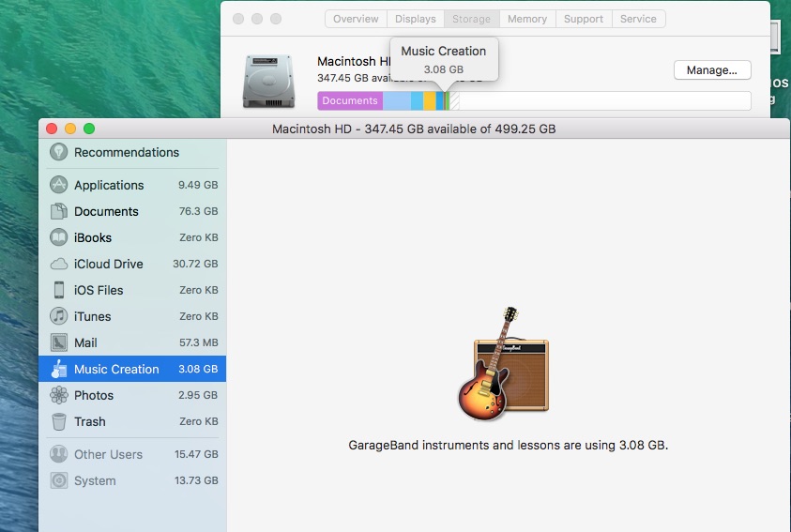791x532 pixels.
Task: Click the Mail stamp icon
Action: point(58,342)
